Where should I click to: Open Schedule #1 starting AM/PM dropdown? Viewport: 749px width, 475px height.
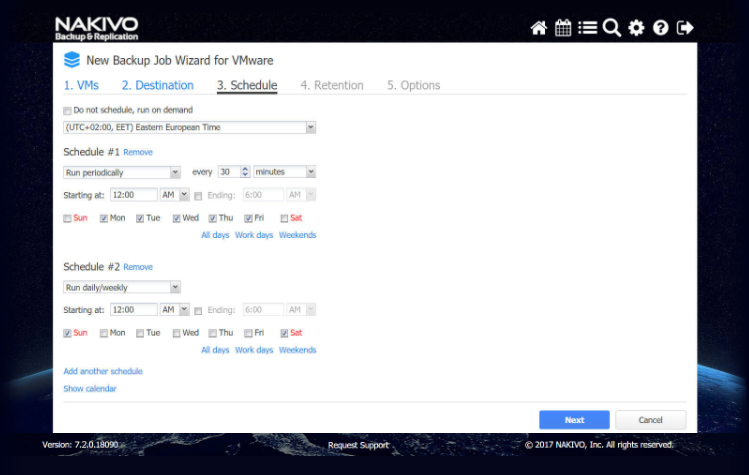(174, 195)
